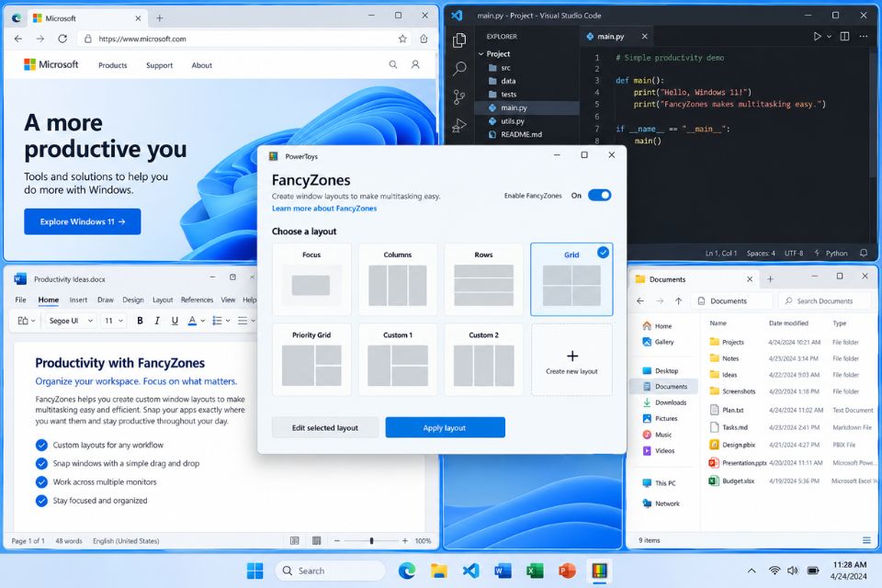
Task: Open the Support menu on Microsoft site
Action: click(159, 65)
